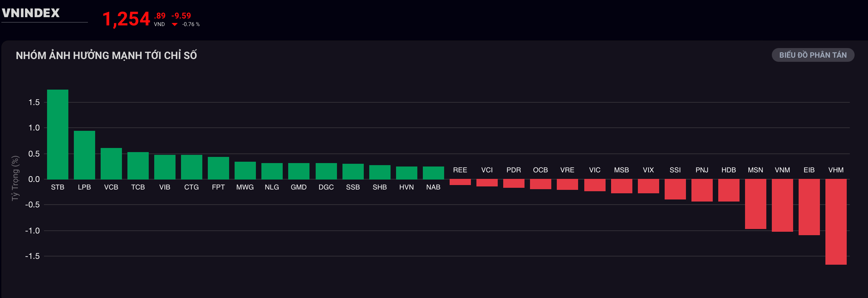Viewport: 868px width, 298px height.
Task: Click the VNINDEX title
Action: [31, 13]
